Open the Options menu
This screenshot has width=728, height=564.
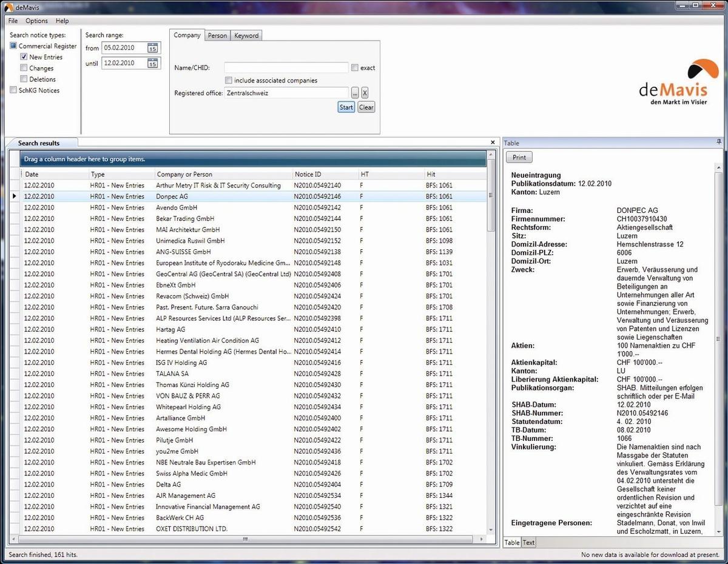click(x=36, y=21)
